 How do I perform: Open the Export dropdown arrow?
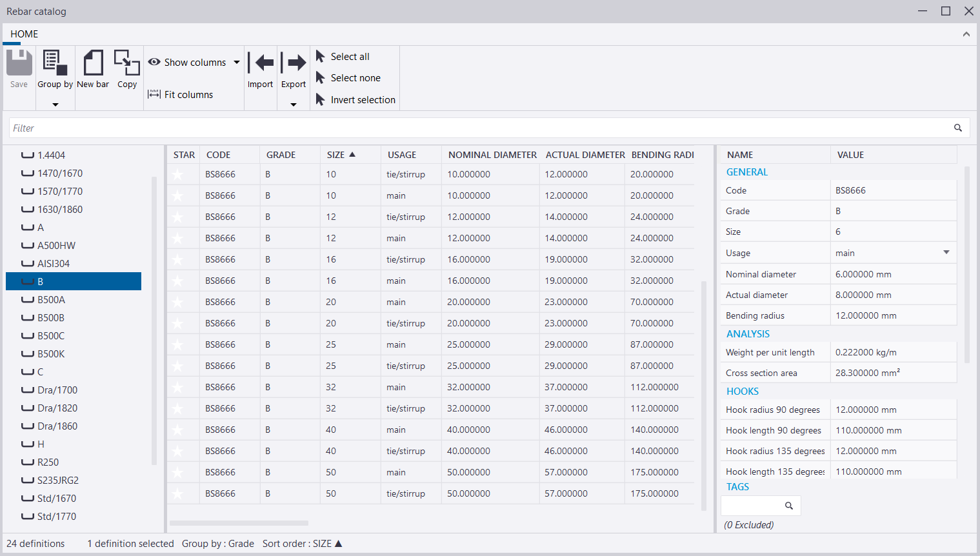coord(294,104)
